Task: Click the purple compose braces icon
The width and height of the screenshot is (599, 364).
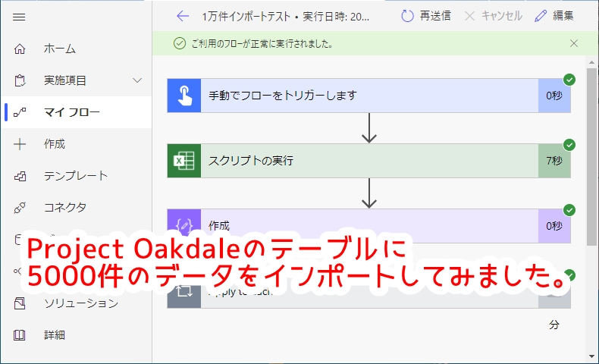Action: click(x=184, y=225)
